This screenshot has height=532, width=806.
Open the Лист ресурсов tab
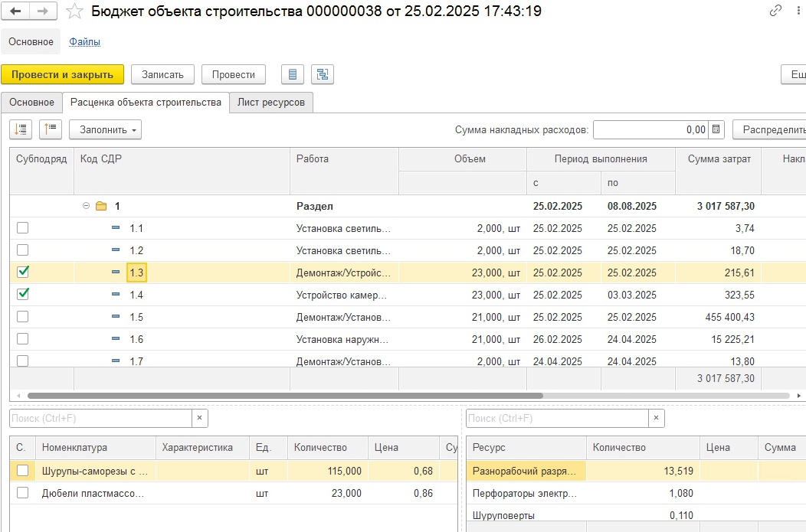(x=271, y=102)
